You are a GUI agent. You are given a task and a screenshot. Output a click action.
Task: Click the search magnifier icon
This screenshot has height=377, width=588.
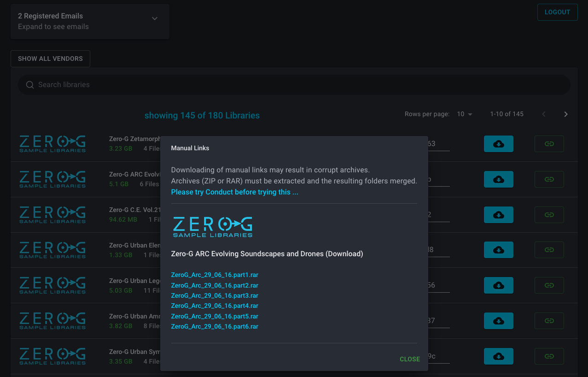[x=30, y=85]
